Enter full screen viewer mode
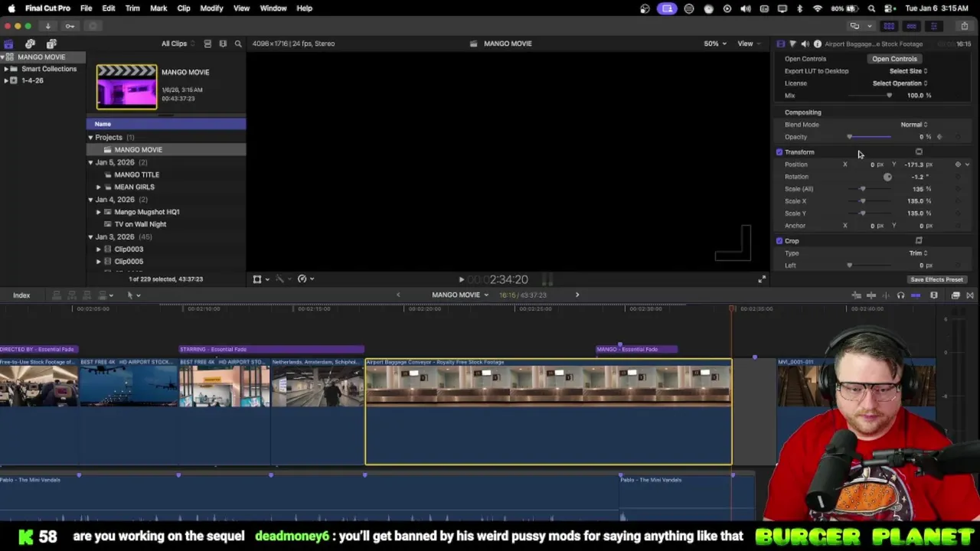Image resolution: width=980 pixels, height=551 pixels. tap(761, 279)
